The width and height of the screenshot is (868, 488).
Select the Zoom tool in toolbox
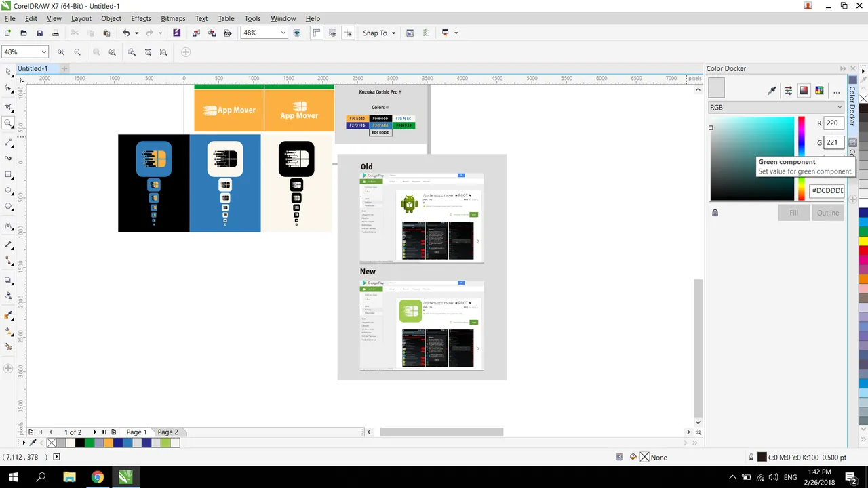point(8,123)
